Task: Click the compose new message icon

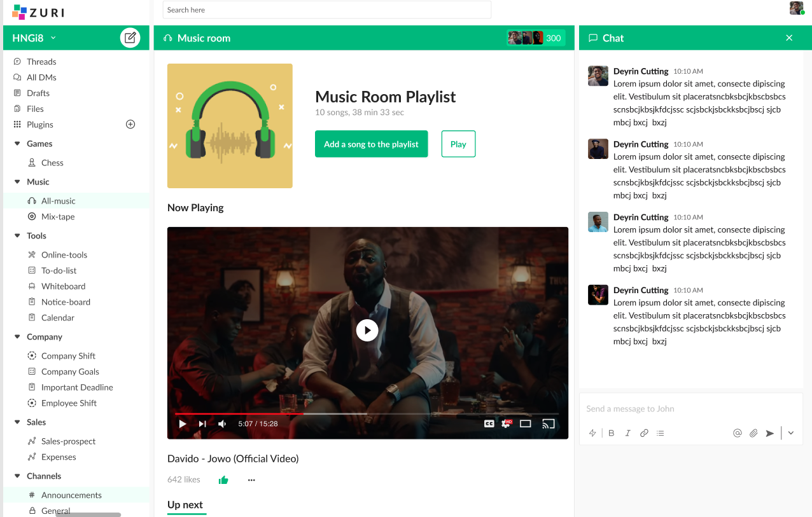Action: click(x=130, y=38)
